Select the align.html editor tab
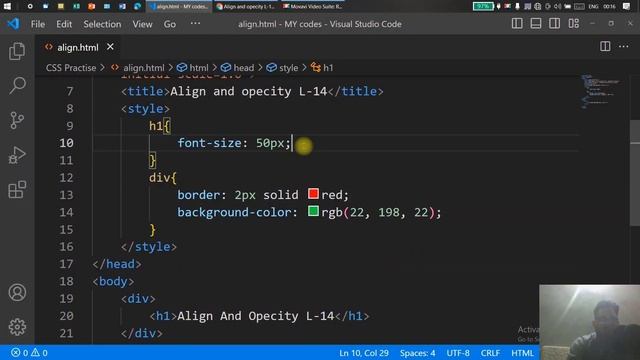Screen dimensions: 640x360 tap(78, 47)
